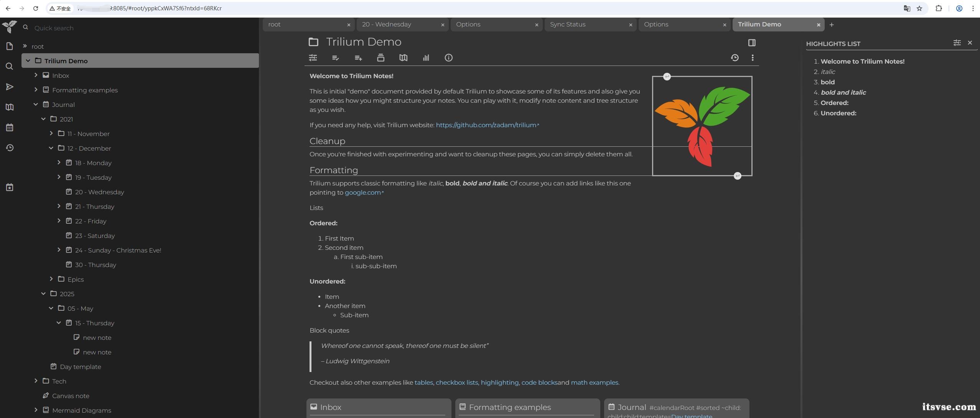Expand the Tech tree folder
Screen dimensions: 980x418
click(36, 381)
